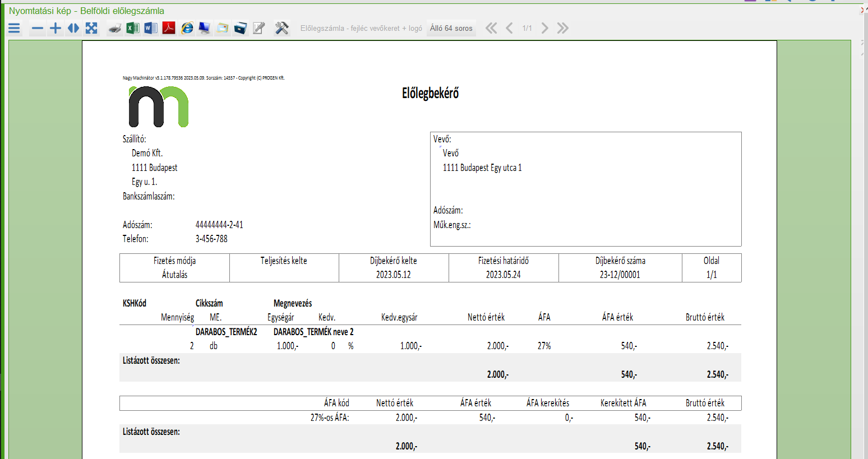The width and height of the screenshot is (868, 459).
Task: Send the document by email with the envelope icon
Action: click(x=223, y=28)
